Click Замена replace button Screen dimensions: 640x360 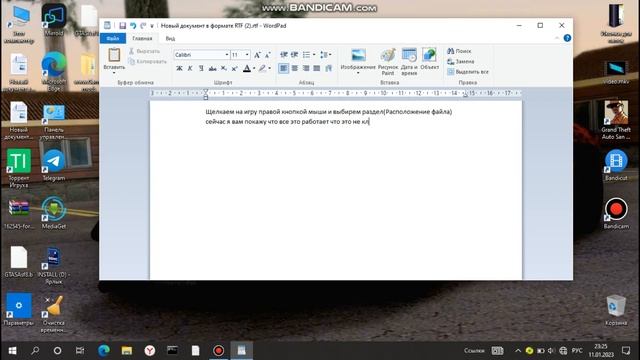pyautogui.click(x=461, y=61)
